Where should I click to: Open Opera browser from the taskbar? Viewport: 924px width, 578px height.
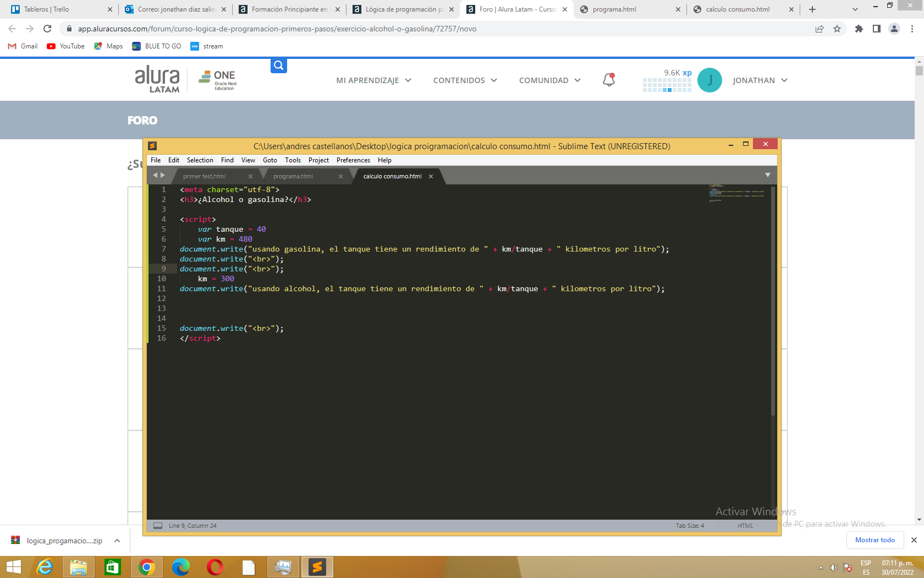pos(215,567)
